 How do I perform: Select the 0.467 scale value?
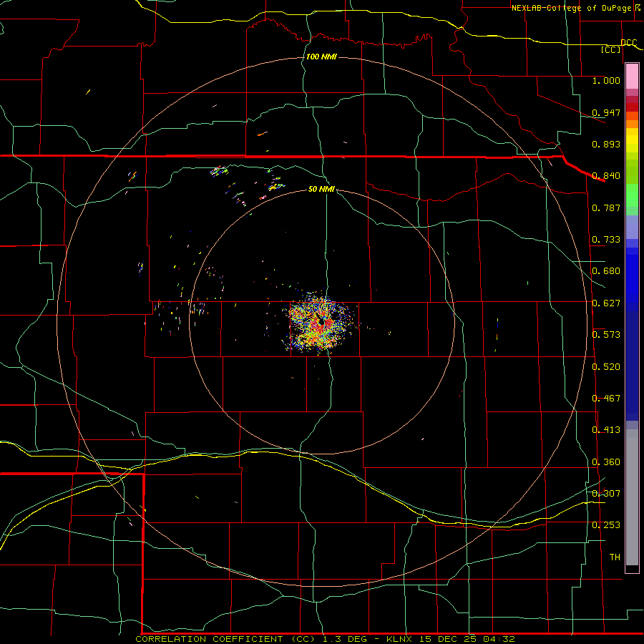pyautogui.click(x=606, y=399)
